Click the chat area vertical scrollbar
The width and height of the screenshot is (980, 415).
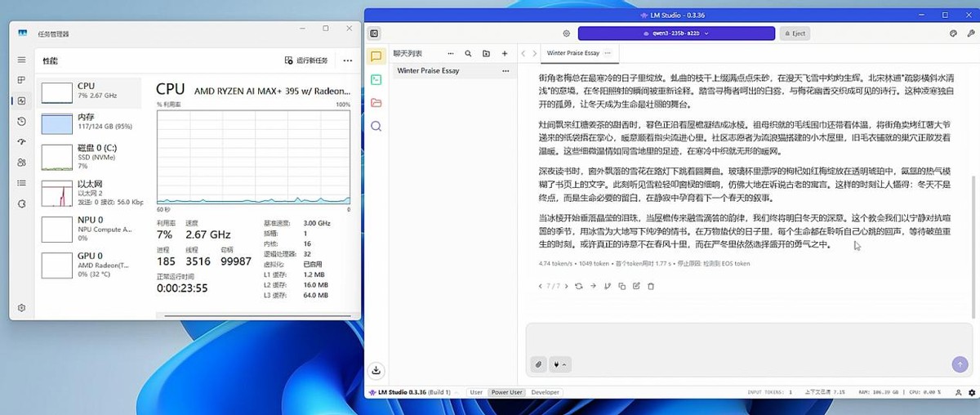(x=973, y=245)
